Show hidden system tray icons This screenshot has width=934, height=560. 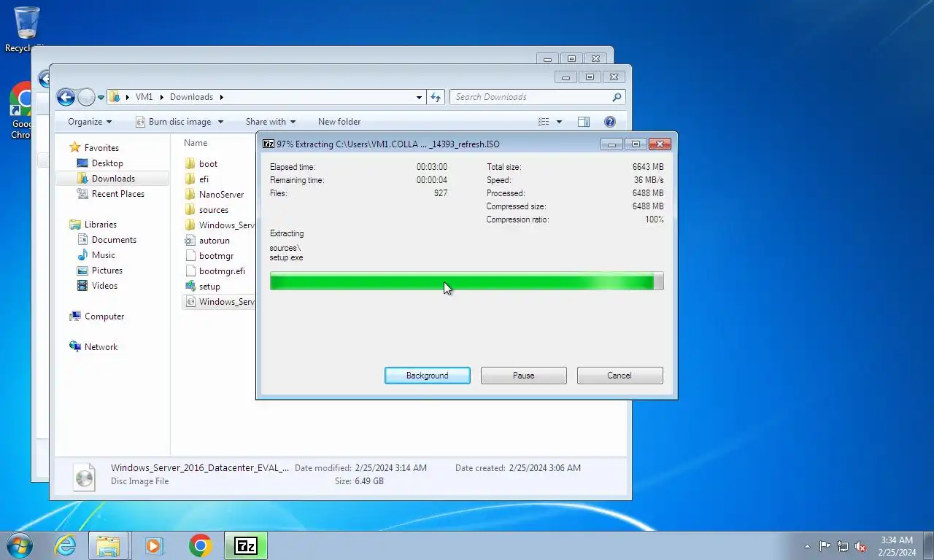[x=807, y=546]
